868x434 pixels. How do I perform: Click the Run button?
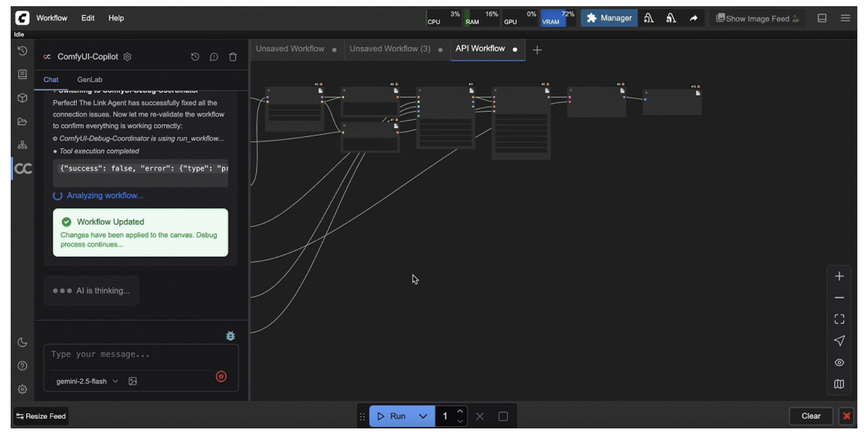[392, 416]
